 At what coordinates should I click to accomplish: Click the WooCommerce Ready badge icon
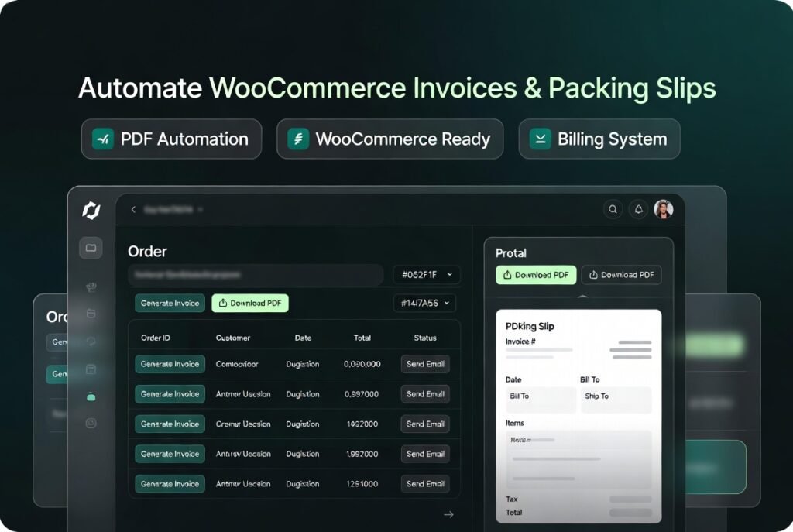298,139
